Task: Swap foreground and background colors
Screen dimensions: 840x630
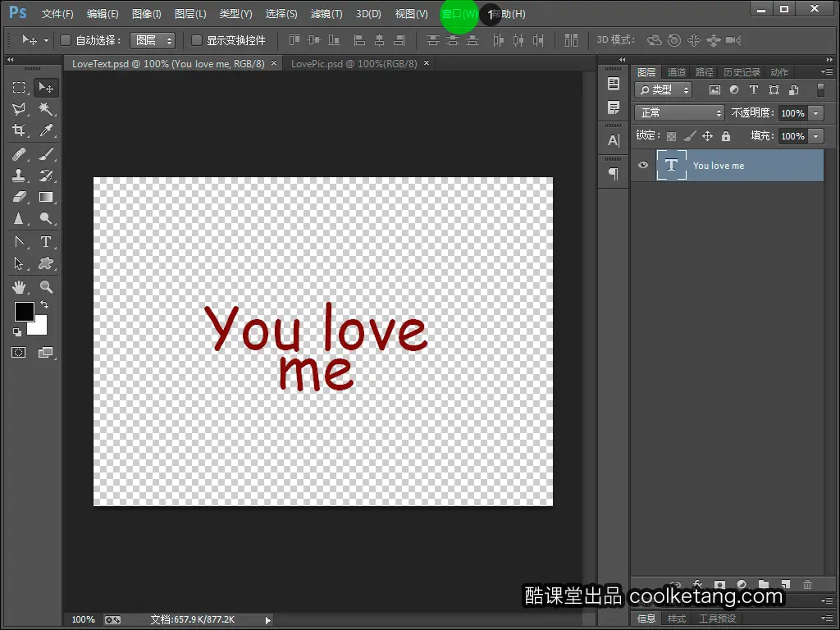Action: click(44, 304)
